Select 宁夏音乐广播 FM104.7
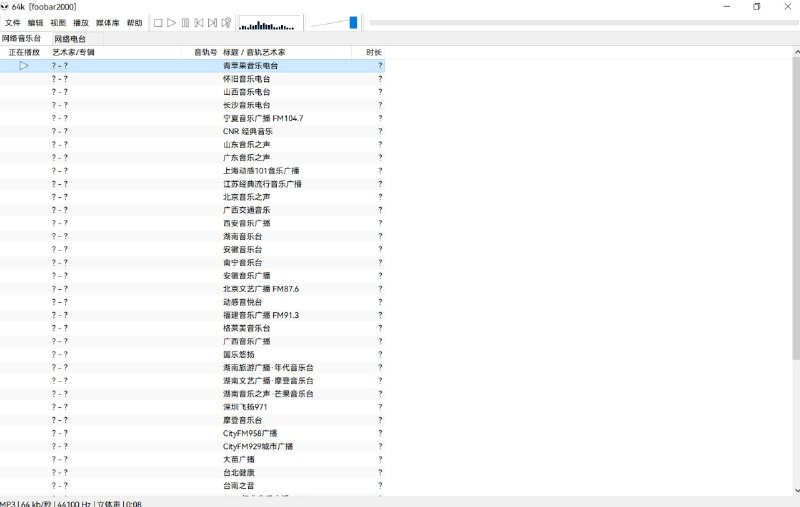This screenshot has height=507, width=800. click(192, 118)
